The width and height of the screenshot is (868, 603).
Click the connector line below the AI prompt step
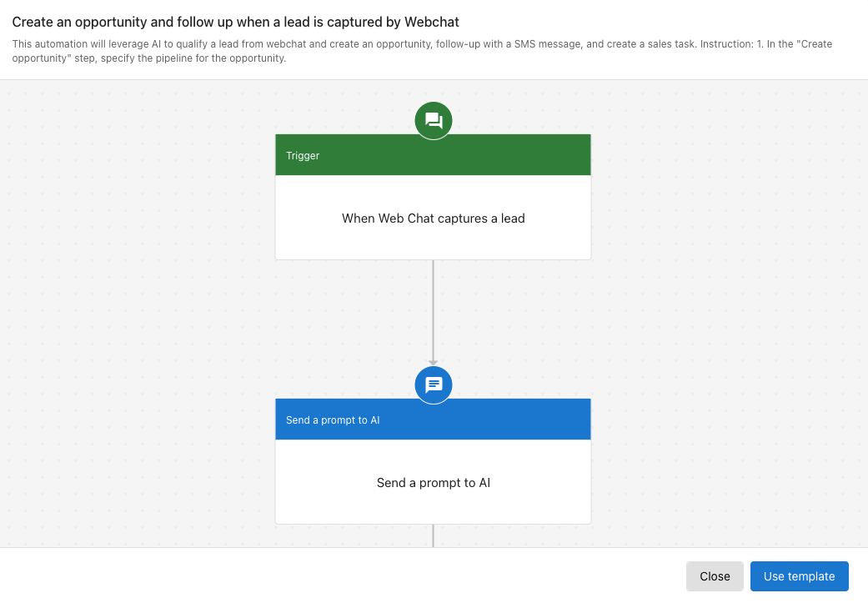pos(433,535)
